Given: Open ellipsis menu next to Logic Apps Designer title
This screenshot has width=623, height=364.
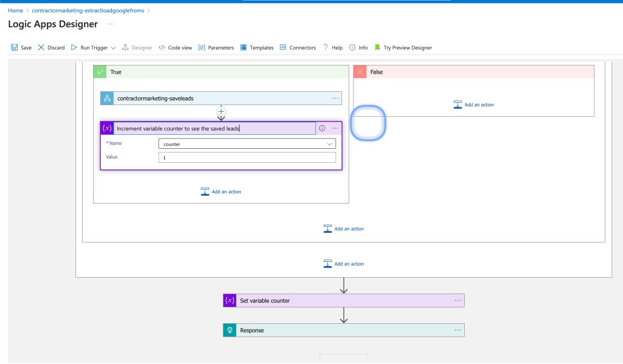Looking at the screenshot, I should [111, 24].
